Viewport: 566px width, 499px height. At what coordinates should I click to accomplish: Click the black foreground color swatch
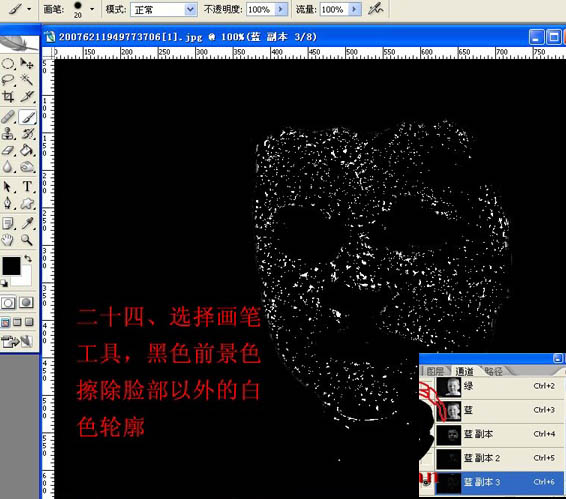pyautogui.click(x=11, y=266)
